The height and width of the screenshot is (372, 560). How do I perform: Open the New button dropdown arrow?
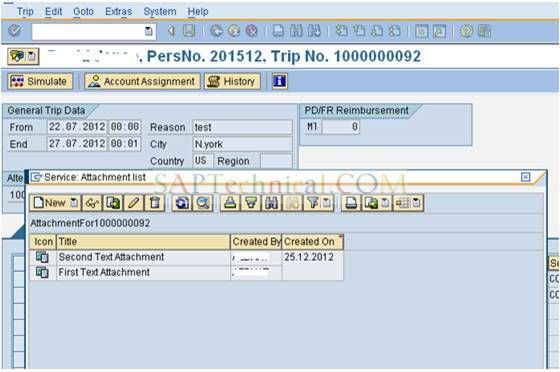[x=75, y=203]
